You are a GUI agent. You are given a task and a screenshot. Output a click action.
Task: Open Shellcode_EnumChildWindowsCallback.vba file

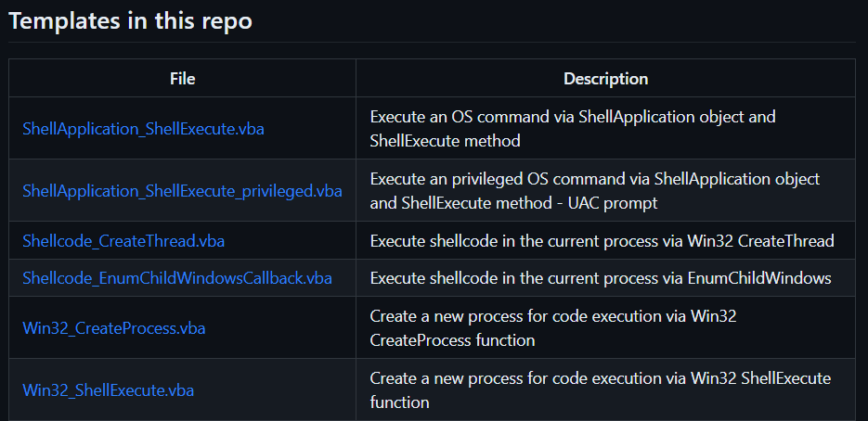177,278
